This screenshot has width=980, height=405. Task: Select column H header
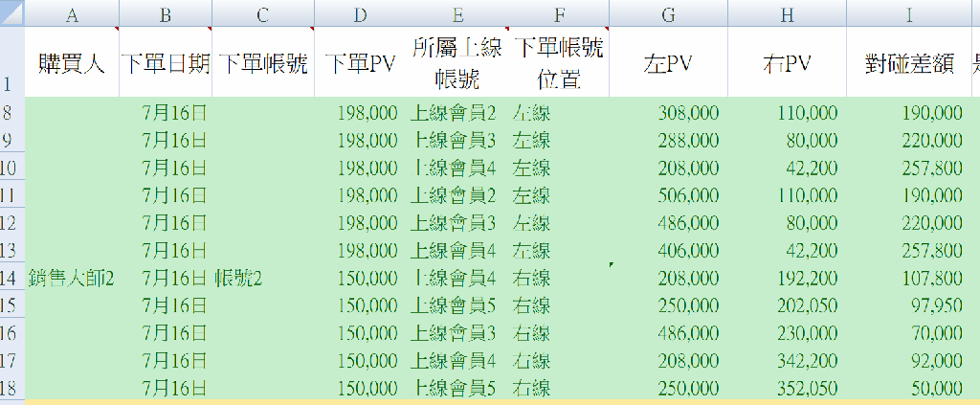(x=788, y=13)
